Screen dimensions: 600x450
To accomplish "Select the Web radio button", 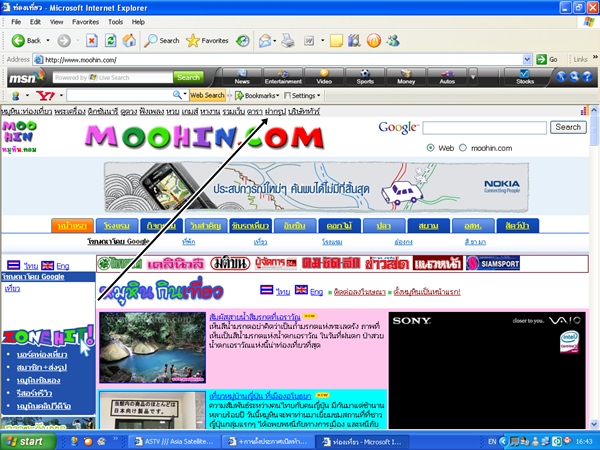I will (x=431, y=148).
